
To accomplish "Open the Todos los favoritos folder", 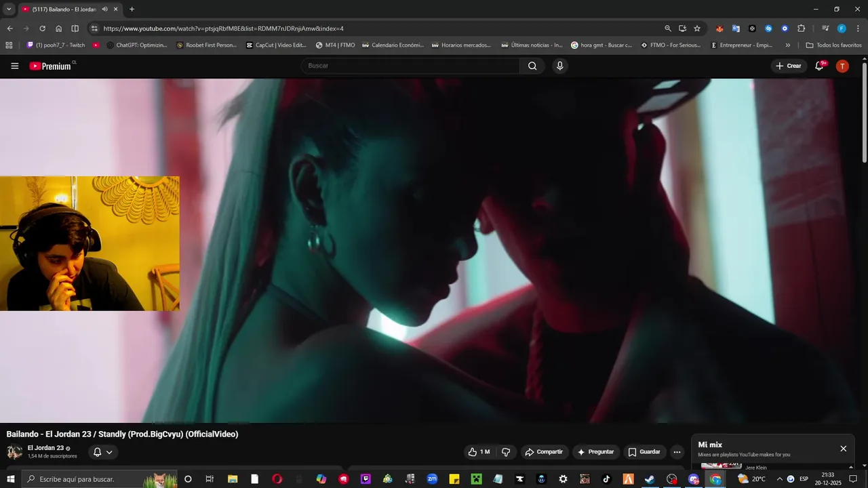I will pyautogui.click(x=834, y=45).
